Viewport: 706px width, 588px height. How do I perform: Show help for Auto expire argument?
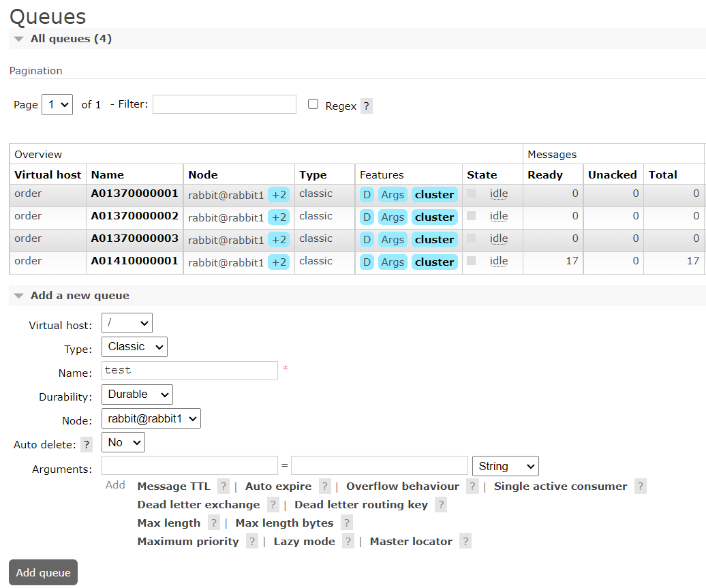point(324,486)
